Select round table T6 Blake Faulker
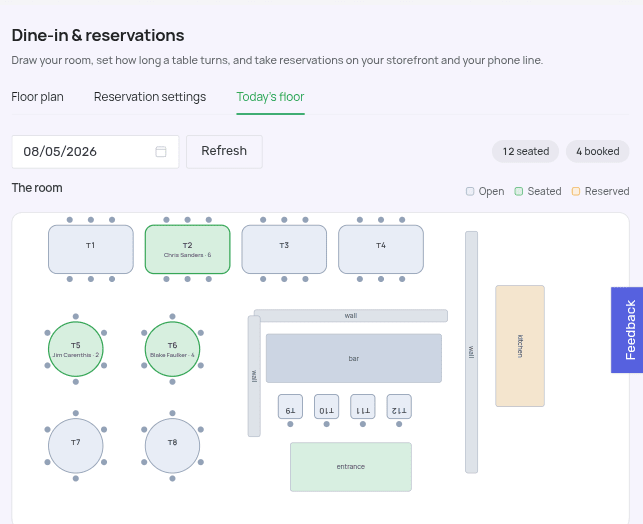This screenshot has width=643, height=524. coord(173,349)
